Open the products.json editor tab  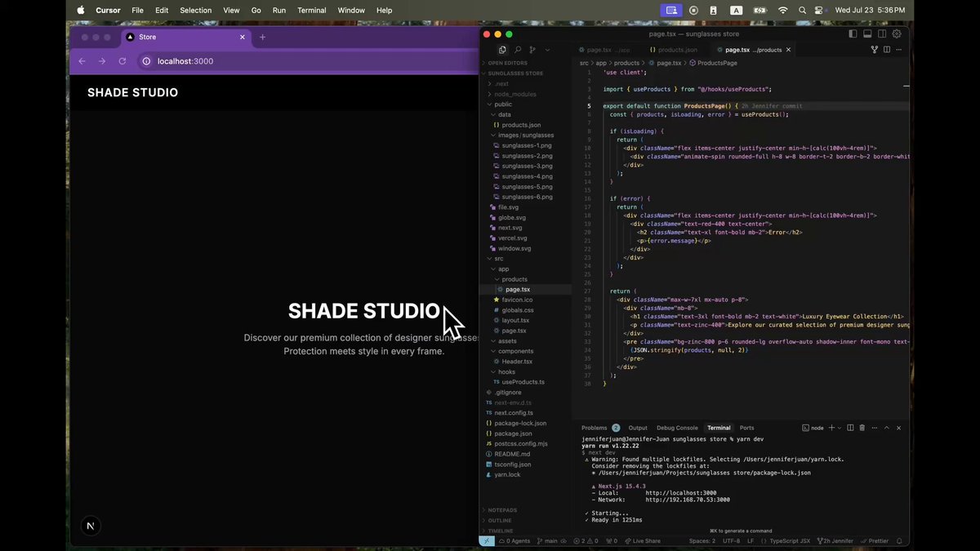coord(673,50)
